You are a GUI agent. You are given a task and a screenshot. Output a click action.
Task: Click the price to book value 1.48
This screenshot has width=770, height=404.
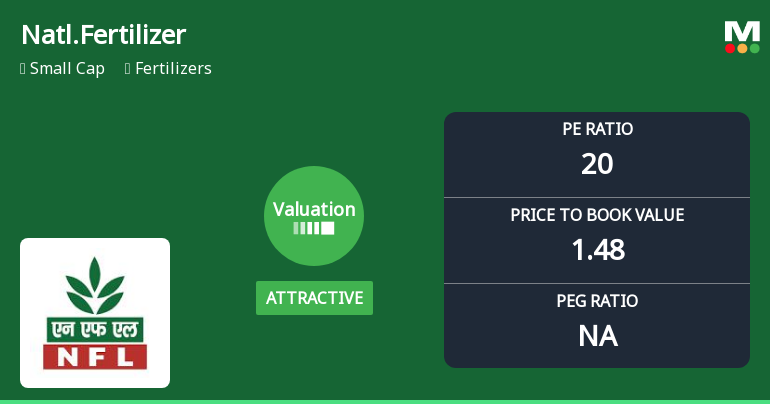coord(597,250)
